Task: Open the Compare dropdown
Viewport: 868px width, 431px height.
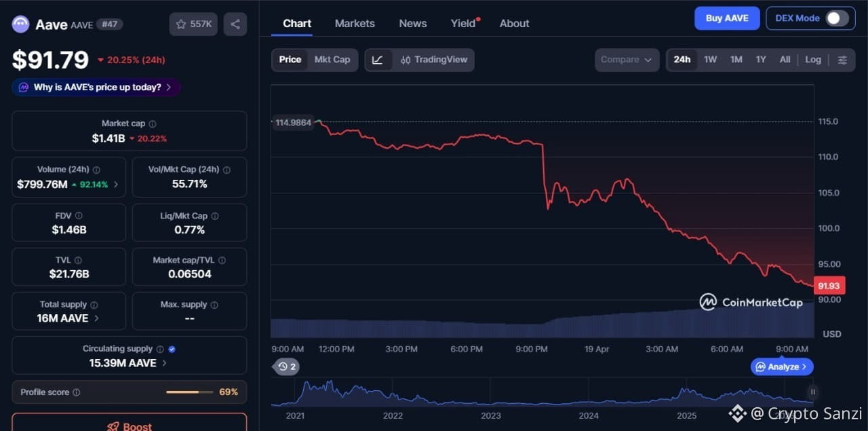Action: pyautogui.click(x=627, y=60)
